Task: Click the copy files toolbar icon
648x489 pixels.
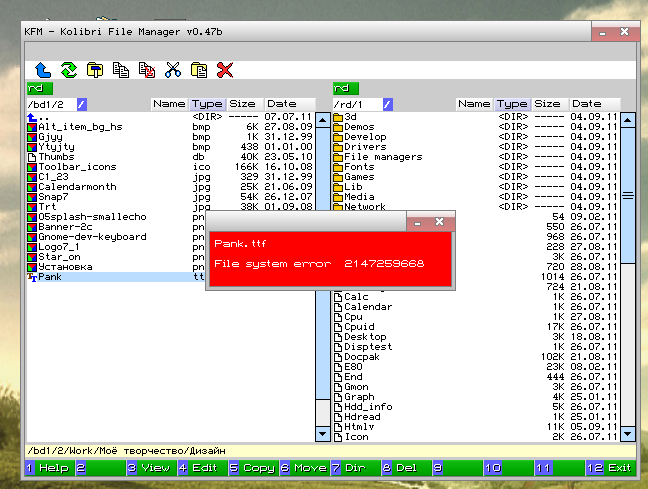Action: pos(121,70)
